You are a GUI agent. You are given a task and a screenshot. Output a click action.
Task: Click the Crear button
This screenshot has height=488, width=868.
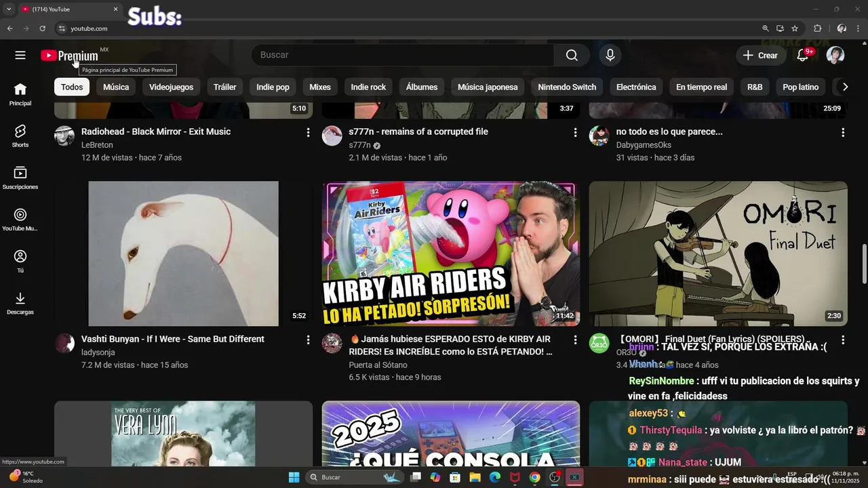[x=761, y=56]
